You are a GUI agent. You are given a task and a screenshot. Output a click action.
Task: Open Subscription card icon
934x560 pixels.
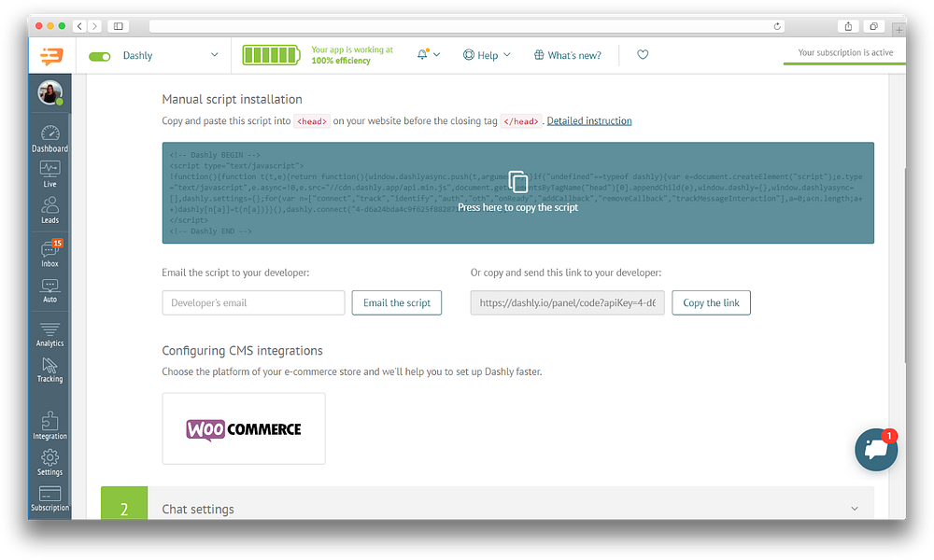(50, 498)
